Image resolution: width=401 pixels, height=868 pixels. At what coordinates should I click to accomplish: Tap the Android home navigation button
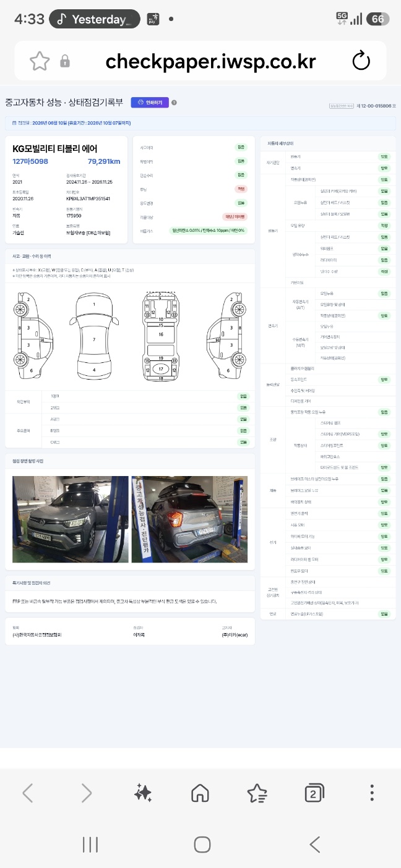tap(202, 845)
